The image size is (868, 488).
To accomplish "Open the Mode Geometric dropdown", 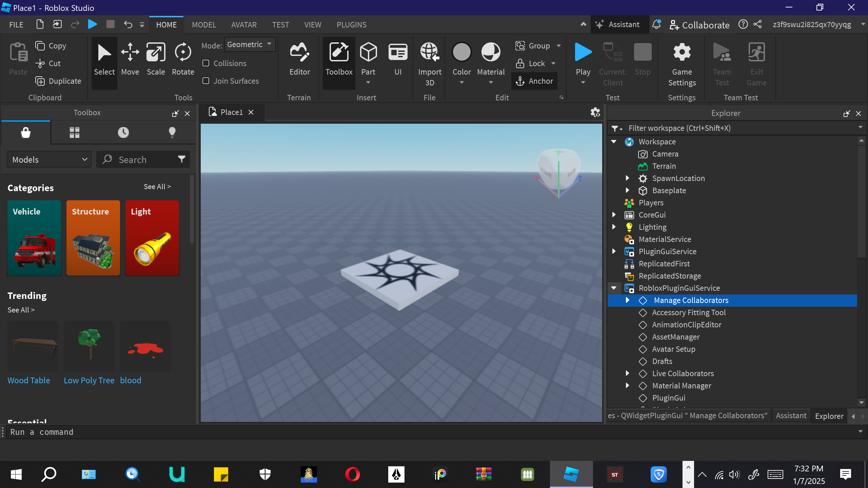I will point(250,45).
